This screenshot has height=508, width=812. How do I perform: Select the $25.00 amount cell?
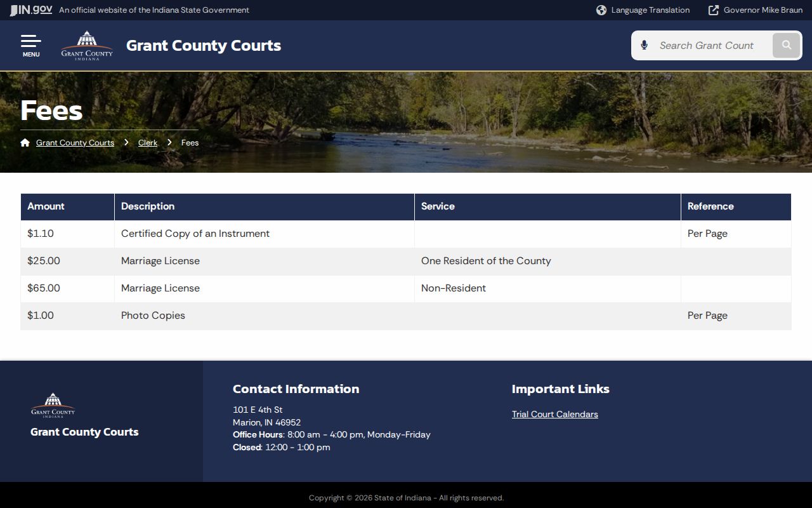point(67,261)
